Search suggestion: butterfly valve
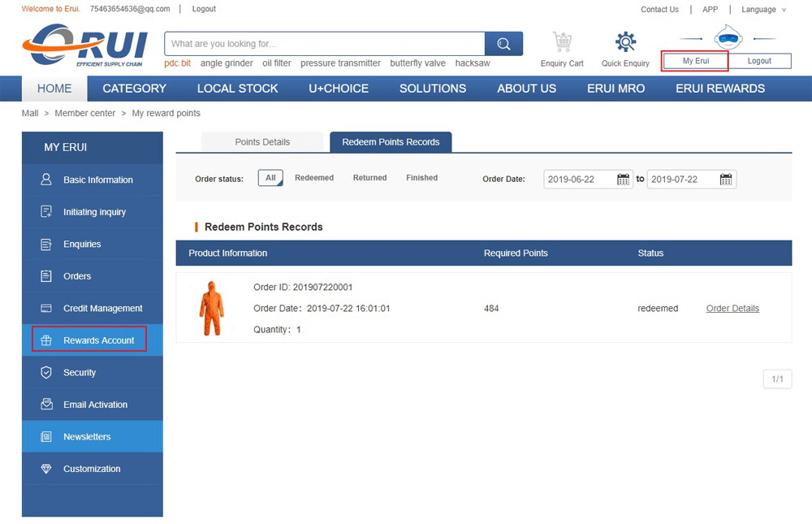The width and height of the screenshot is (812, 524). coord(418,63)
